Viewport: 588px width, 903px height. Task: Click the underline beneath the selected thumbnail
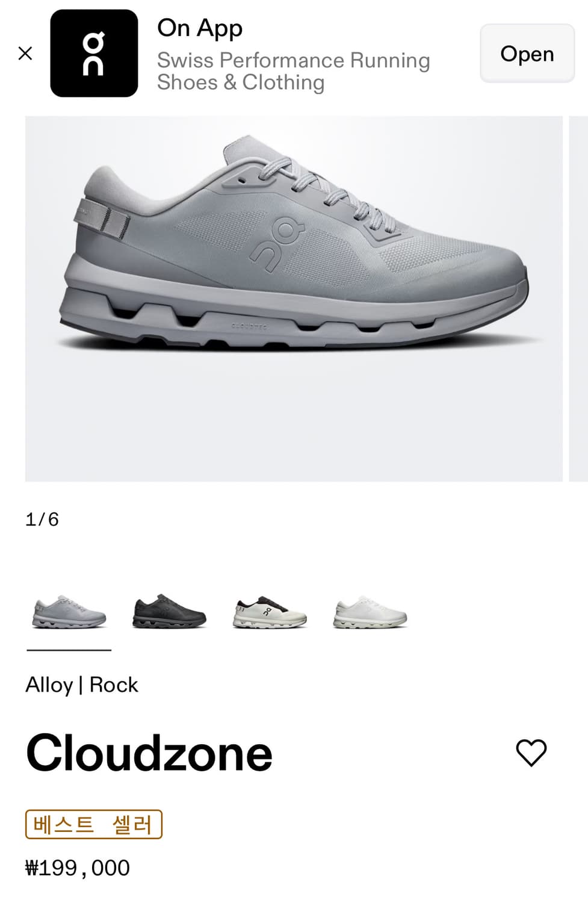(x=69, y=650)
